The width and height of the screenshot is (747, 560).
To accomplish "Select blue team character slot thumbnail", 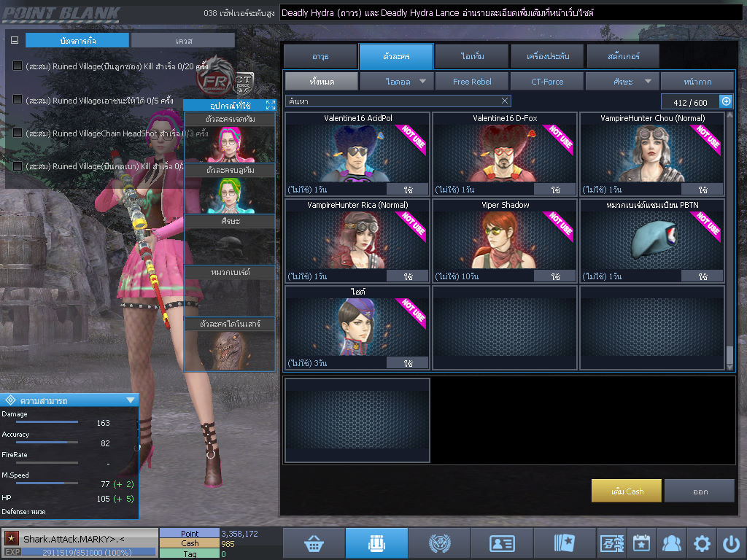I will click(230, 195).
